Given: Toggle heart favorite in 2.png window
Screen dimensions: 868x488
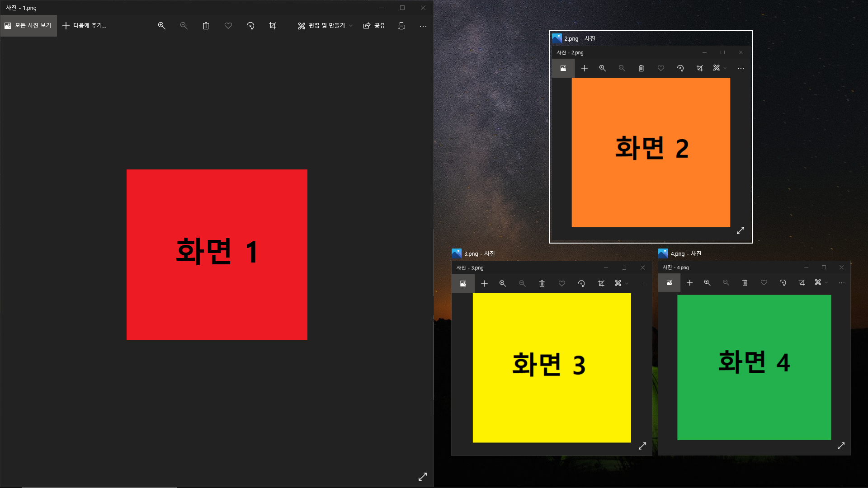Looking at the screenshot, I should (660, 68).
